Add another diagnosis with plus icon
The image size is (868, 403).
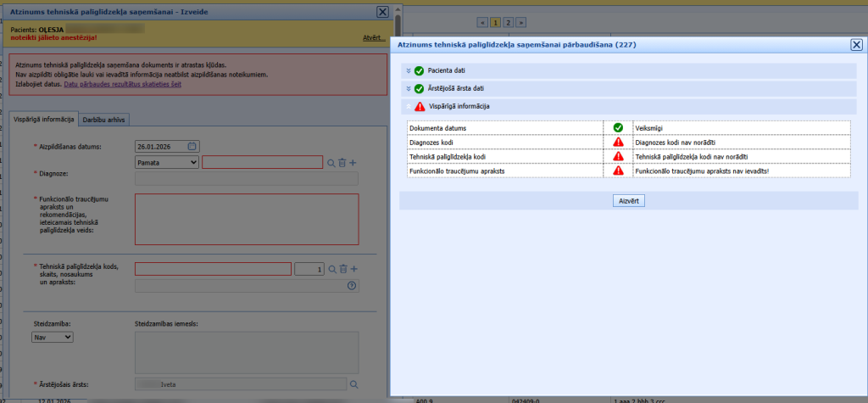tap(353, 162)
